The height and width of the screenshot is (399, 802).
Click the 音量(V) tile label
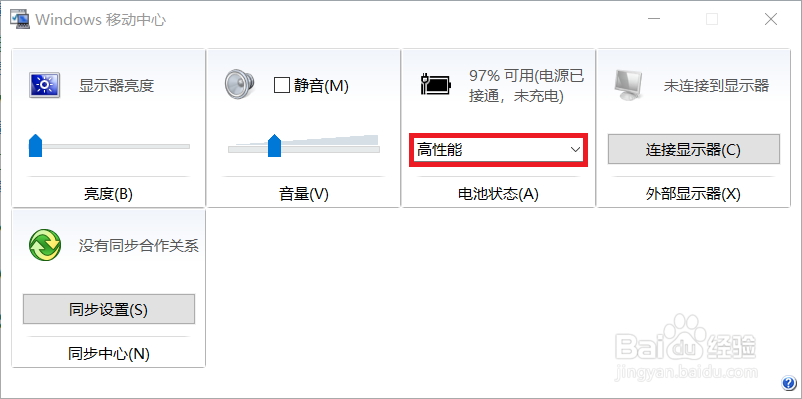tap(303, 194)
